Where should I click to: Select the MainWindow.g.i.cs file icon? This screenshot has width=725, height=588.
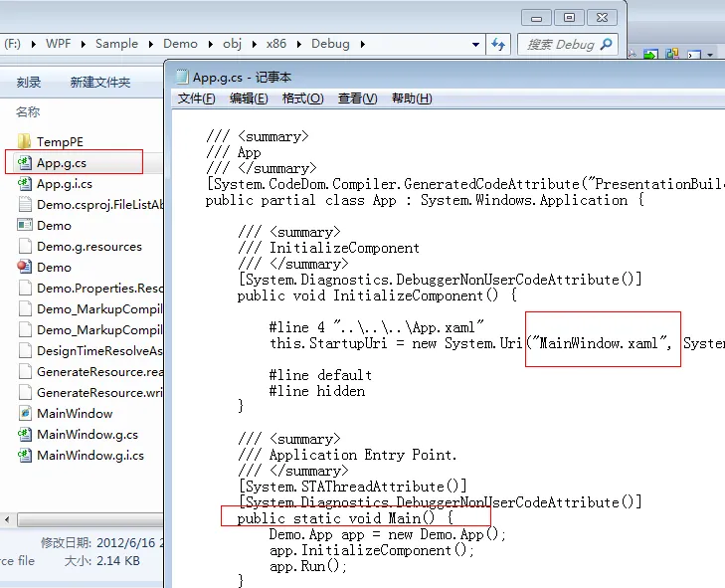pyautogui.click(x=25, y=456)
